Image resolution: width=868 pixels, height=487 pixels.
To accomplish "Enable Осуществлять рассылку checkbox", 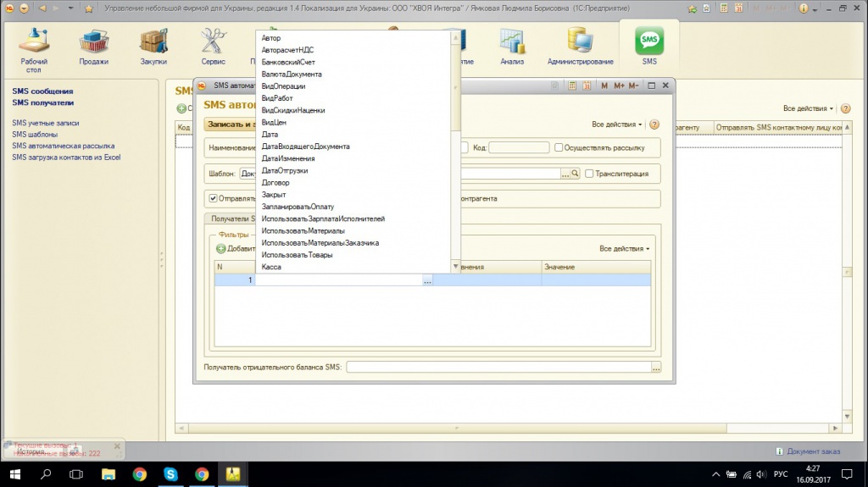I will [559, 147].
